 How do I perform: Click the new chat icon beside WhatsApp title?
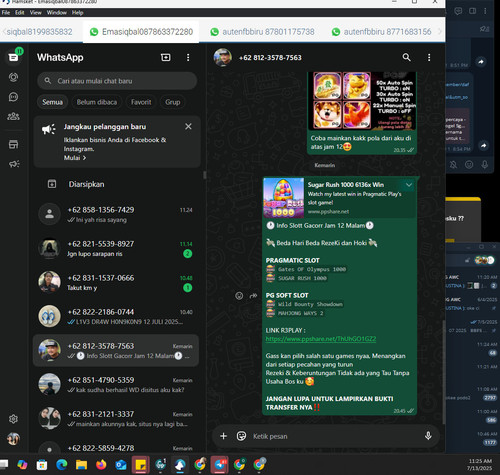pos(166,57)
